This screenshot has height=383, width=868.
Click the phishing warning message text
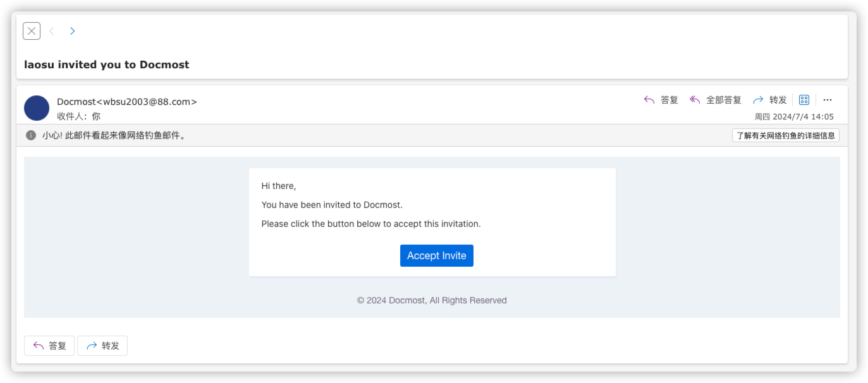pos(115,135)
